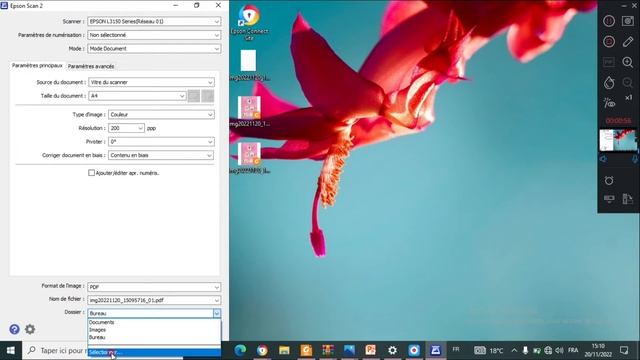Open the Windows Start menu
640x360 pixels.
11,350
